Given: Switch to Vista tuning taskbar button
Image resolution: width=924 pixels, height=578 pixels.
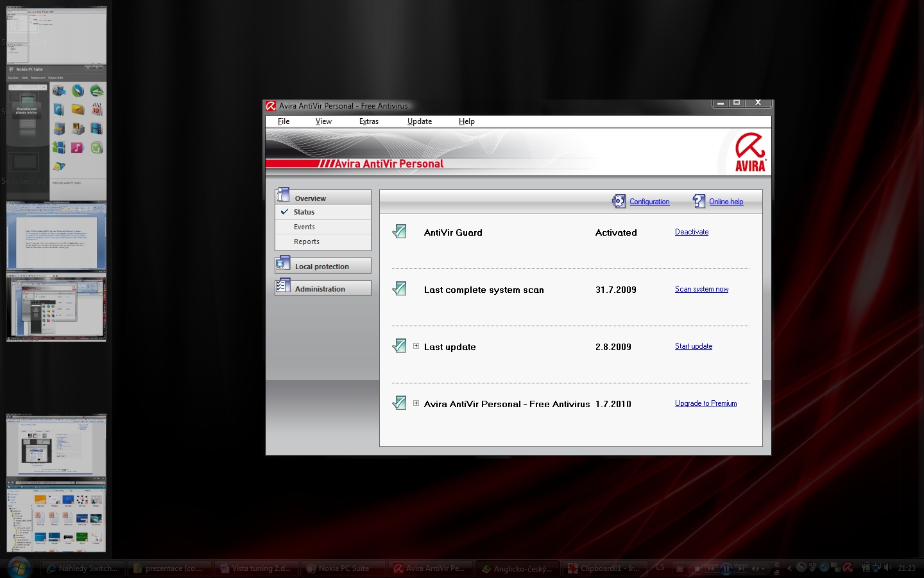Looking at the screenshot, I should pos(257,568).
